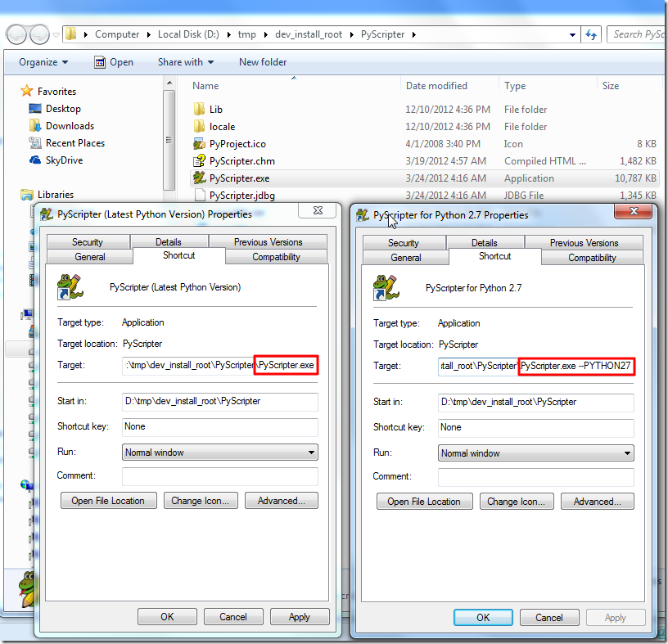The width and height of the screenshot is (668, 644).
Task: Open Details tab in Python 2.7 dialog
Action: click(x=485, y=243)
